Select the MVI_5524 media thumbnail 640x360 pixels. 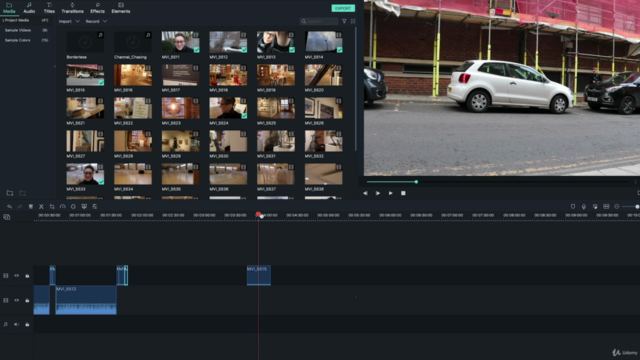(228, 108)
